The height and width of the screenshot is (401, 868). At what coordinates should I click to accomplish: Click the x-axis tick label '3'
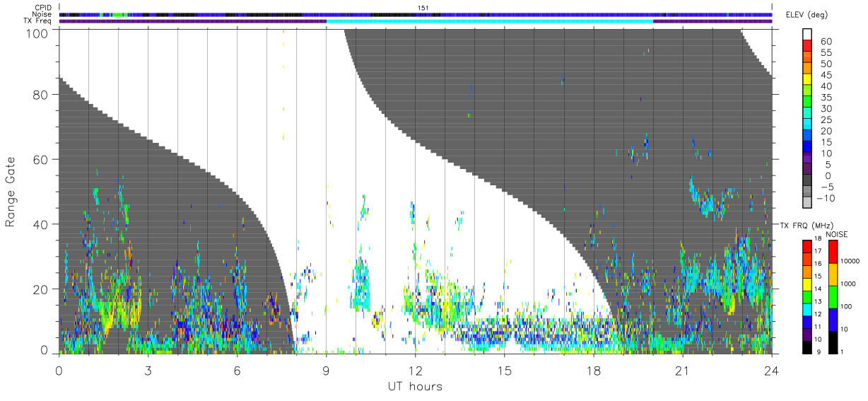[x=148, y=370]
